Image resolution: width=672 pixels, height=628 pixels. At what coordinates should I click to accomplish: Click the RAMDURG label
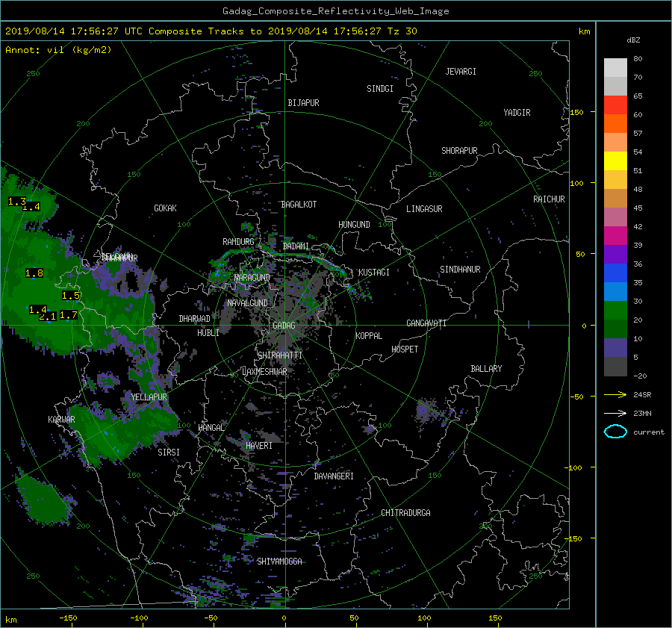238,242
